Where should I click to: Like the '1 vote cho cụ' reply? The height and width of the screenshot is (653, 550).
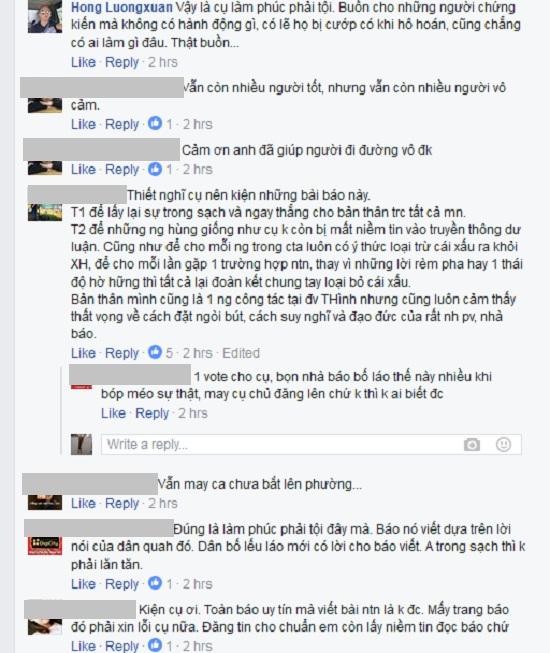click(113, 413)
